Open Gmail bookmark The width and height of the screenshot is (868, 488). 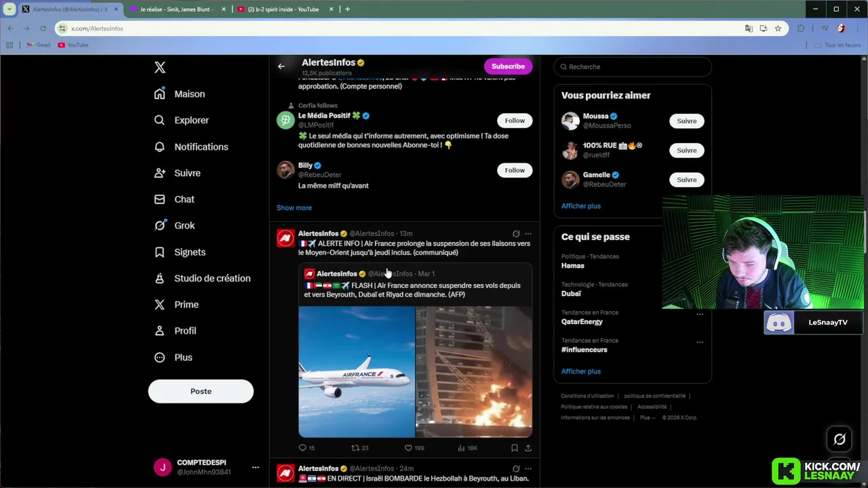(x=39, y=45)
